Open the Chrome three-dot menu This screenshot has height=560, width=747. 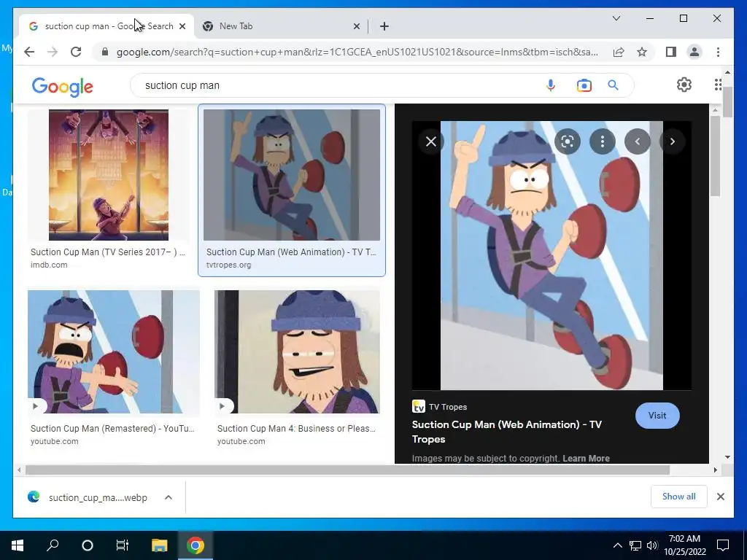[718, 52]
